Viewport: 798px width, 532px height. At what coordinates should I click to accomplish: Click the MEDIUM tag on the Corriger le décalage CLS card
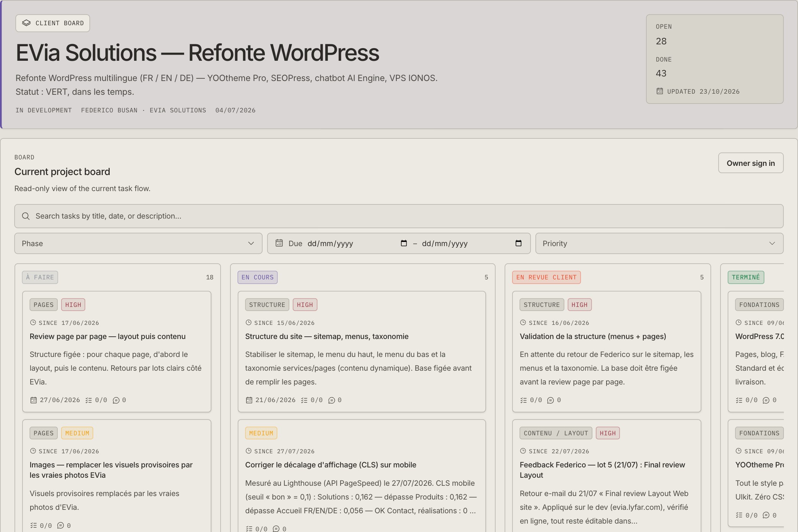(x=261, y=433)
